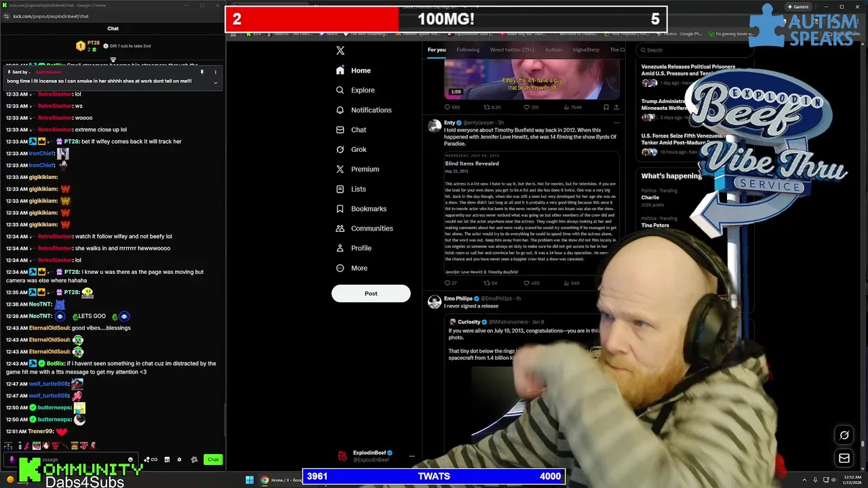Open trending topic Charlie
Image resolution: width=868 pixels, height=488 pixels.
click(x=650, y=197)
